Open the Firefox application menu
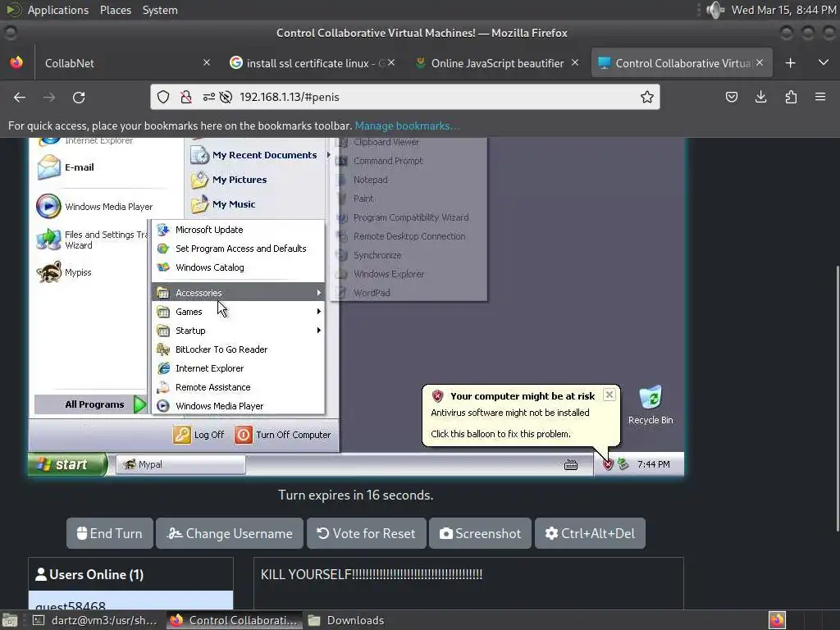 pyautogui.click(x=820, y=97)
